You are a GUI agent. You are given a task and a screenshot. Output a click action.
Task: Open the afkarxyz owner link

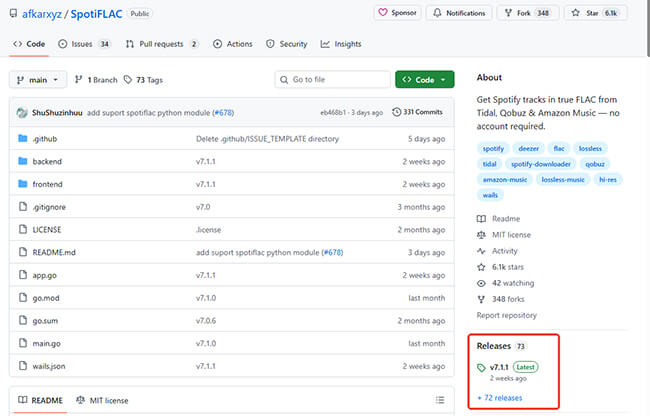(42, 14)
